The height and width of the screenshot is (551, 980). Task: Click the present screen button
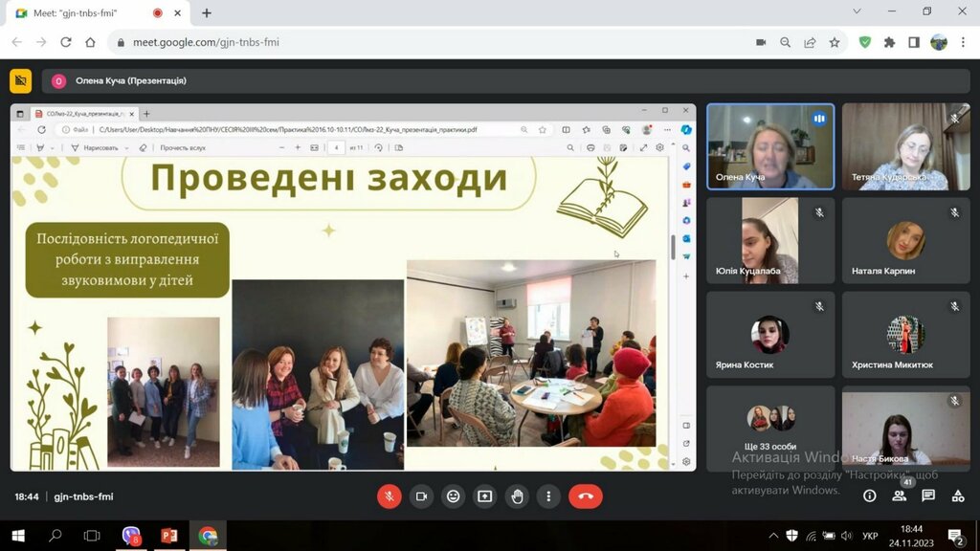coord(485,496)
